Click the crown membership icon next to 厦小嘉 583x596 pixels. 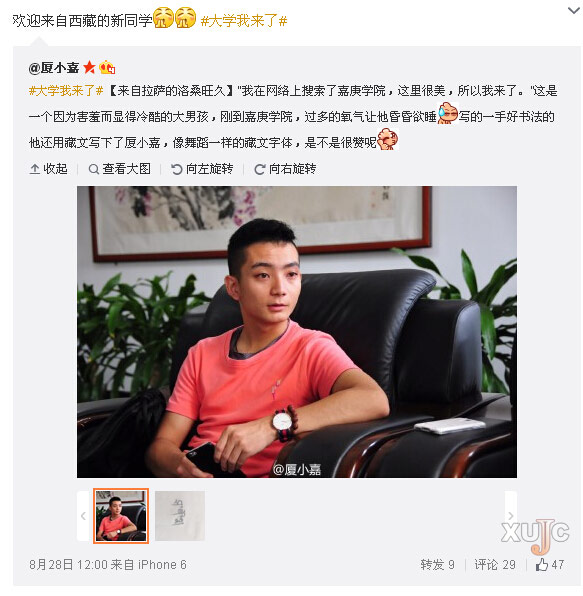point(107,67)
